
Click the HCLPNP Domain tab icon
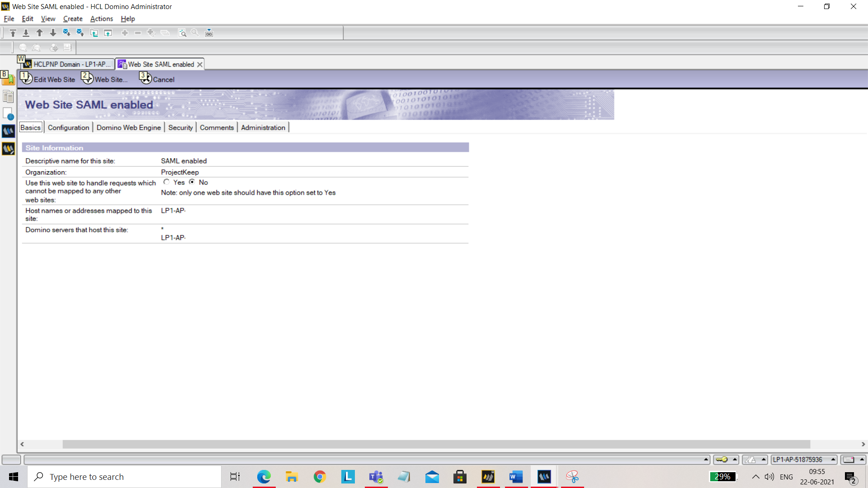click(x=28, y=64)
